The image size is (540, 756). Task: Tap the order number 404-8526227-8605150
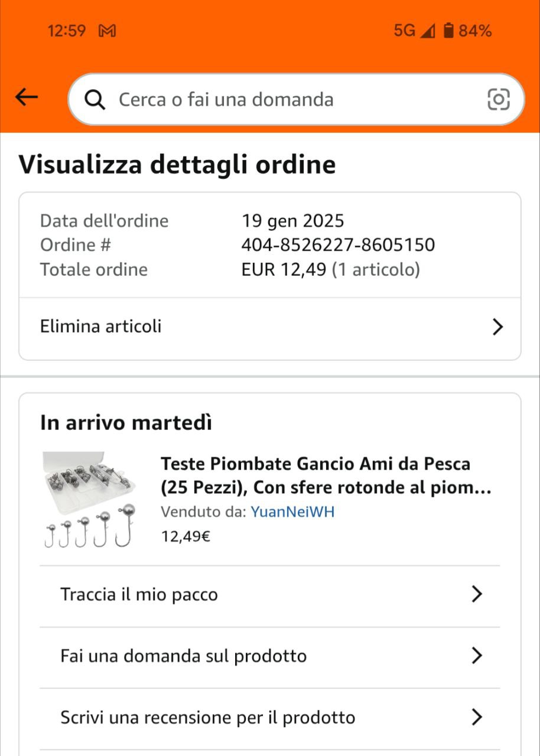coord(338,245)
